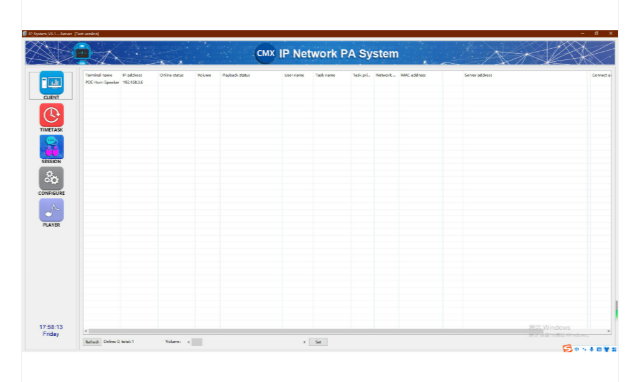Image resolution: width=631 pixels, height=382 pixels.
Task: Sort by Task name column header
Action: 325,75
